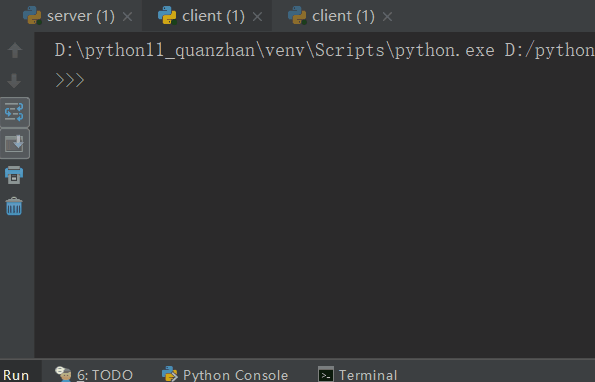
Task: Close the server (1) run tab
Action: tap(128, 17)
